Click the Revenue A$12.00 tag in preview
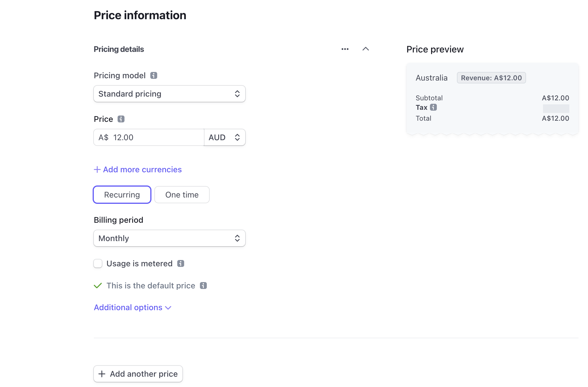This screenshot has width=588, height=387. coord(492,78)
